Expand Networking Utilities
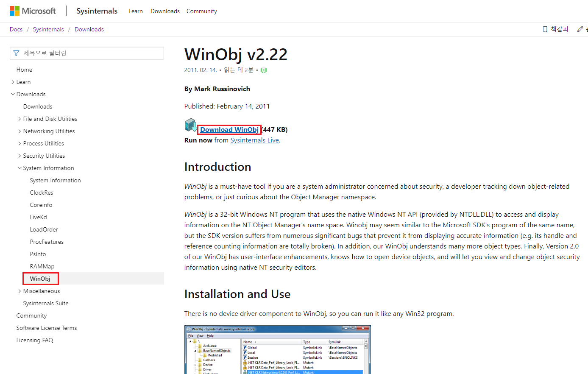 20,131
